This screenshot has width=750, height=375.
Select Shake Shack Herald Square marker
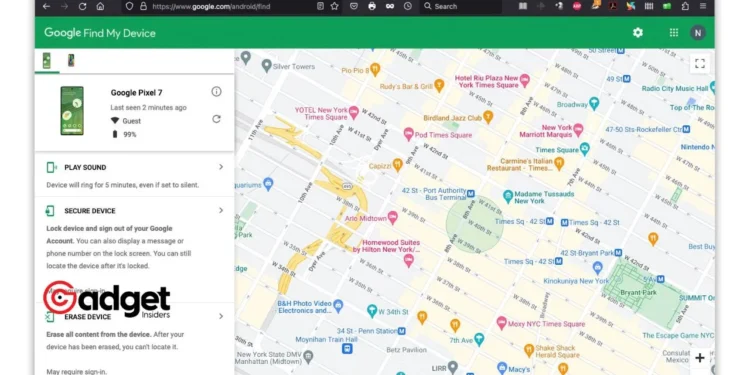[529, 351]
